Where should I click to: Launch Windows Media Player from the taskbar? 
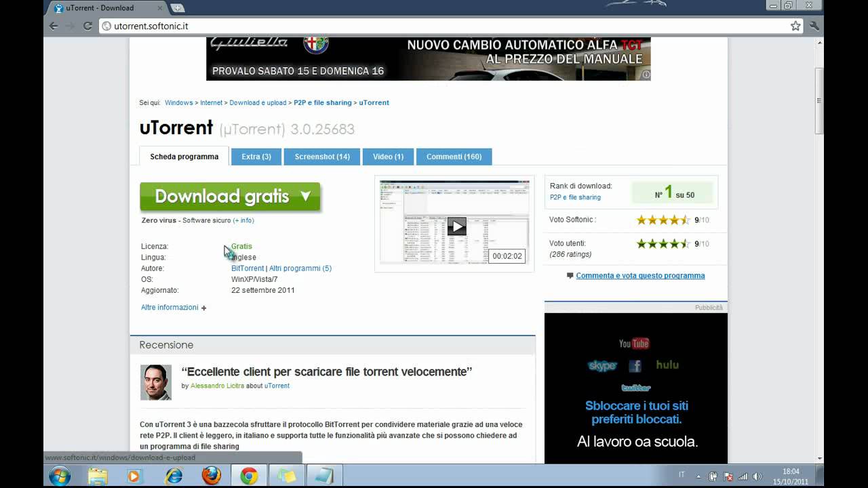(x=134, y=476)
